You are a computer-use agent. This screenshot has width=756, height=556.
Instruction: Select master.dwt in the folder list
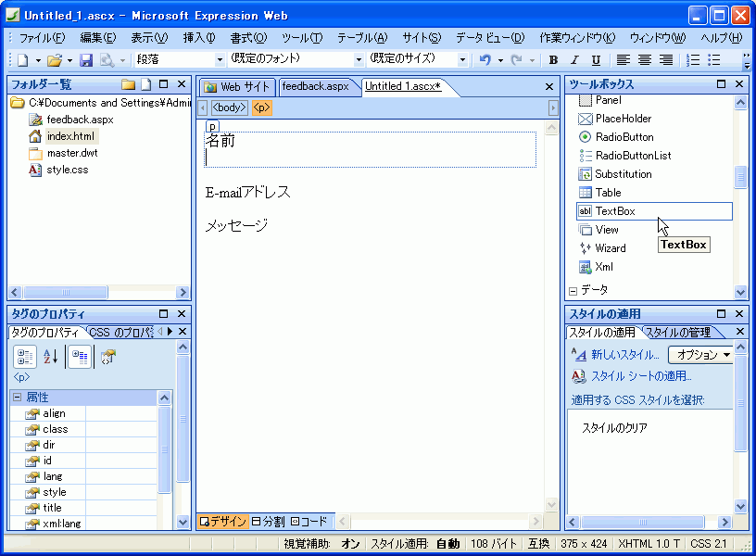click(72, 153)
